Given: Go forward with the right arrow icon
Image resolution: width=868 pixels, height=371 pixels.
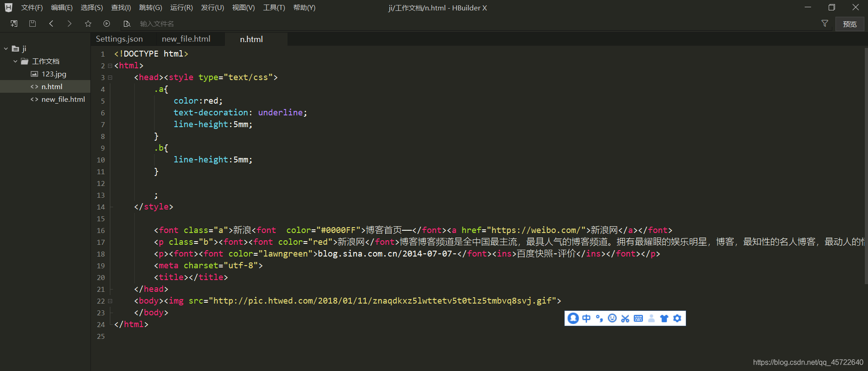Looking at the screenshot, I should [69, 24].
